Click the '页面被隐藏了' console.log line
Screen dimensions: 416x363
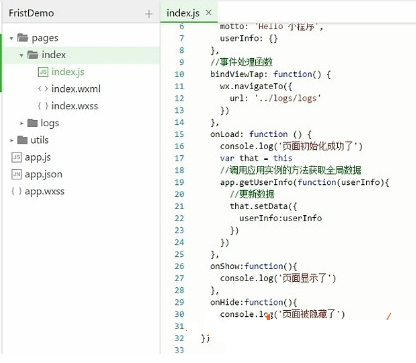pyautogui.click(x=282, y=314)
